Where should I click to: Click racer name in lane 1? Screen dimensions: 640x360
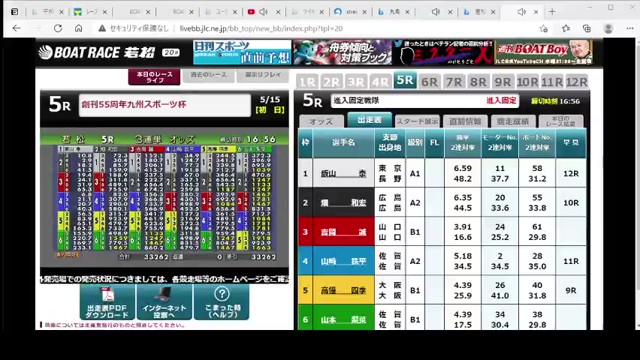(343, 173)
